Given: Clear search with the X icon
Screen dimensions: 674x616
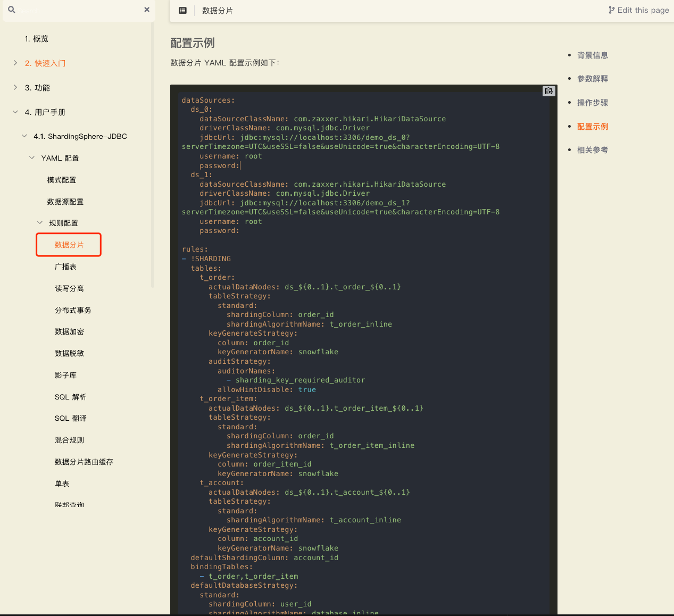Looking at the screenshot, I should click(x=147, y=10).
